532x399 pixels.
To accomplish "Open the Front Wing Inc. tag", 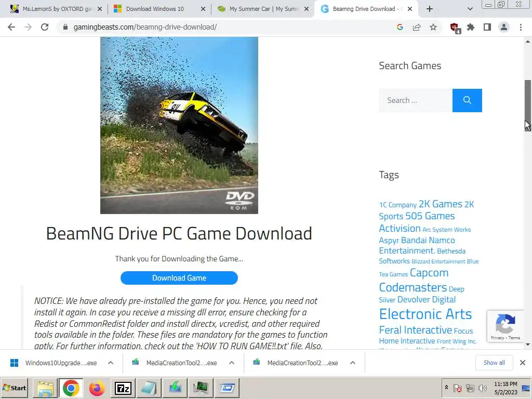I will point(457,341).
